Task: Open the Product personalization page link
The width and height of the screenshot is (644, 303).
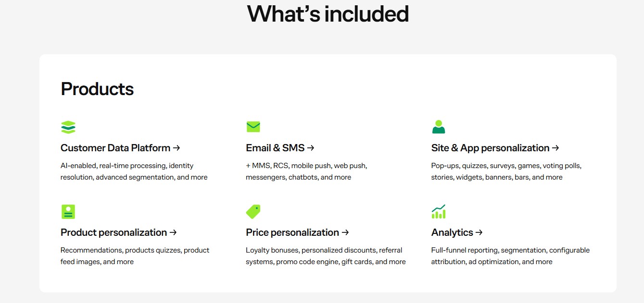Action: click(x=114, y=232)
